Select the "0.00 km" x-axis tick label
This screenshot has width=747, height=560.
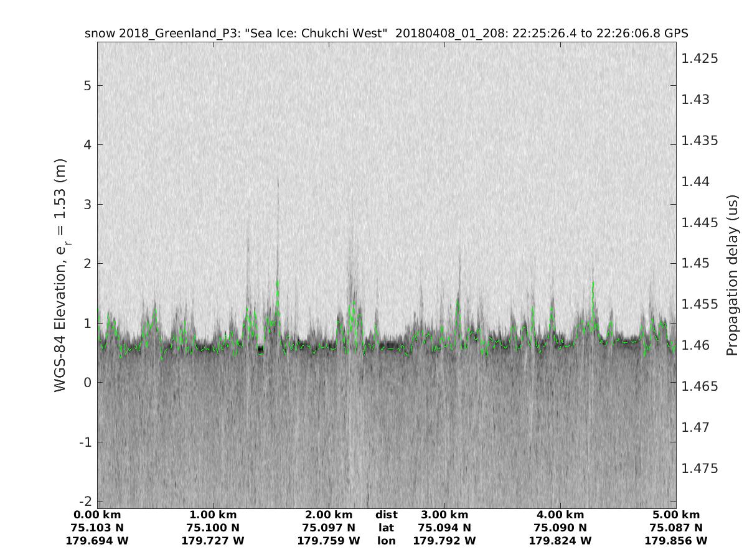click(x=97, y=515)
